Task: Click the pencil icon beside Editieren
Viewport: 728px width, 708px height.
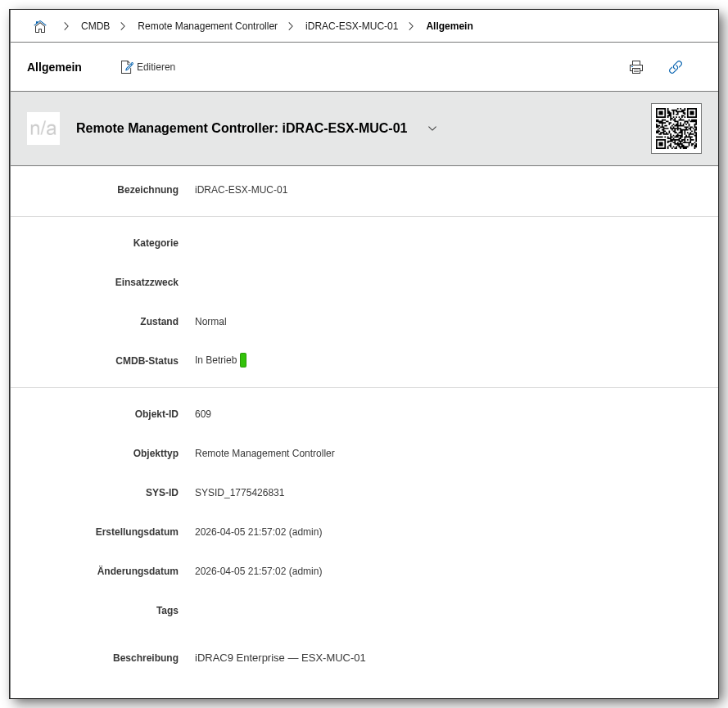Action: point(128,66)
